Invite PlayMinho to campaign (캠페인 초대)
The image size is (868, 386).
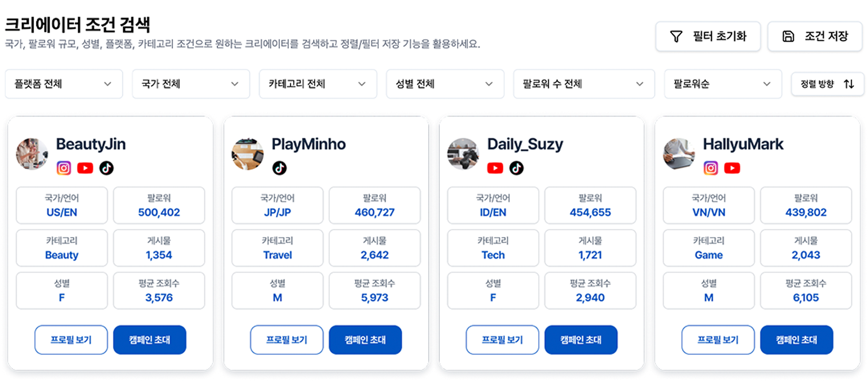pyautogui.click(x=365, y=339)
